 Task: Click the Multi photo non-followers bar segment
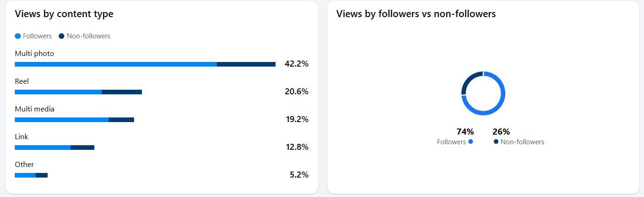[x=246, y=64]
